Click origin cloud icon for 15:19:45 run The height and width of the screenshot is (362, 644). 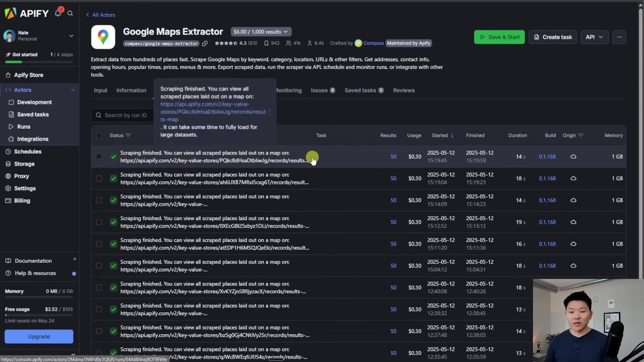pyautogui.click(x=573, y=157)
